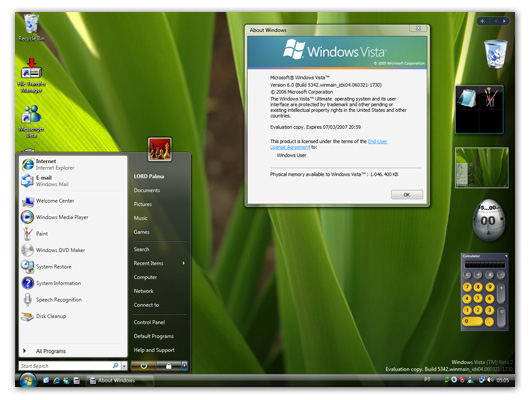Open Computer from Start menu

tap(145, 277)
